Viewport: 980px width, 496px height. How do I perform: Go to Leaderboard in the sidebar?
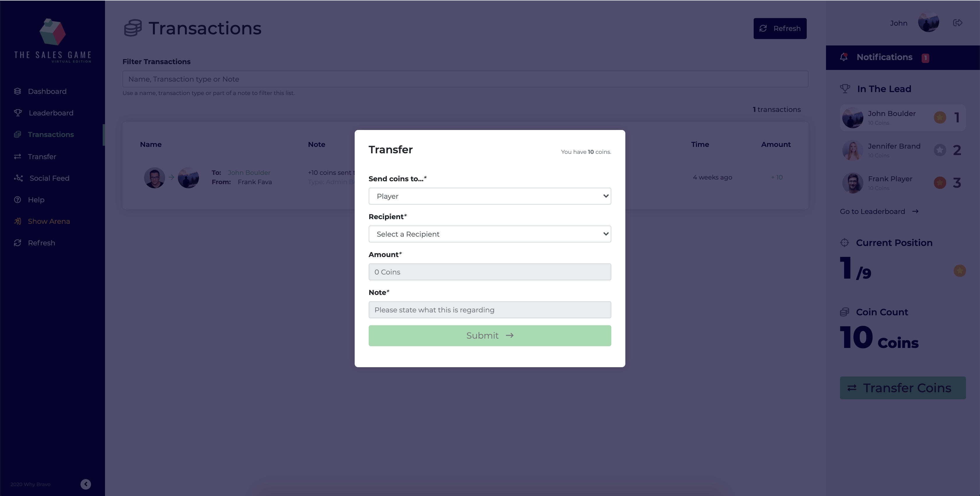coord(50,113)
